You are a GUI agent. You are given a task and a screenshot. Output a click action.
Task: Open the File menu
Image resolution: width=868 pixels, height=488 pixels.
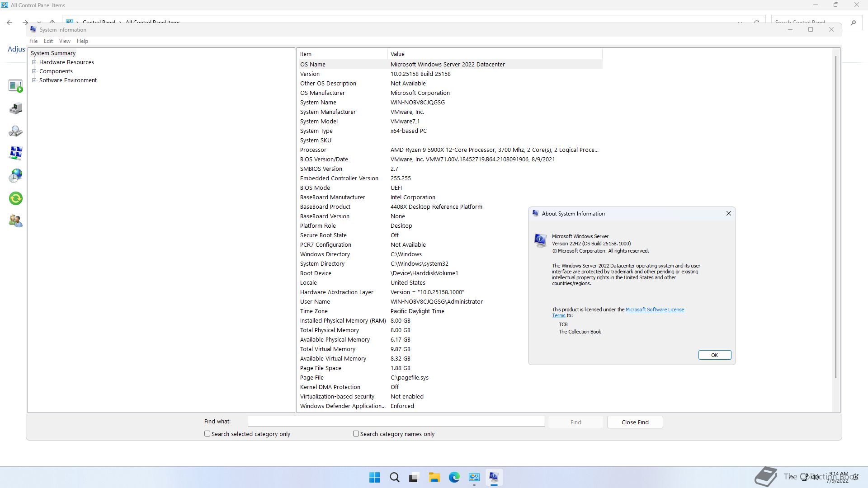tap(33, 41)
